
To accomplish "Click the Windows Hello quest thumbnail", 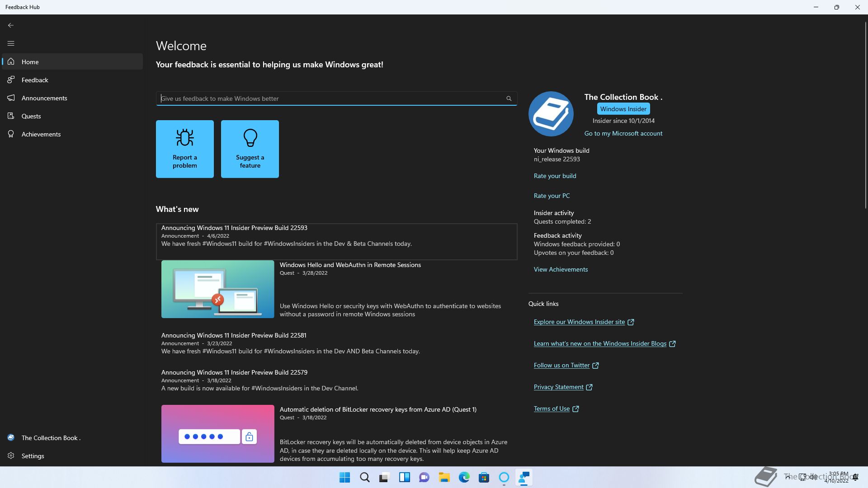I will (x=218, y=289).
